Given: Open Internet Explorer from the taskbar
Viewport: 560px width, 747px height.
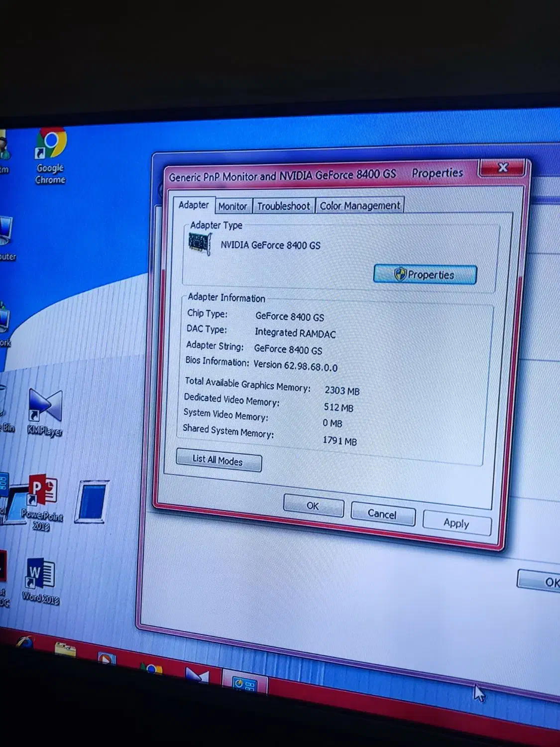Looking at the screenshot, I should 25,643.
